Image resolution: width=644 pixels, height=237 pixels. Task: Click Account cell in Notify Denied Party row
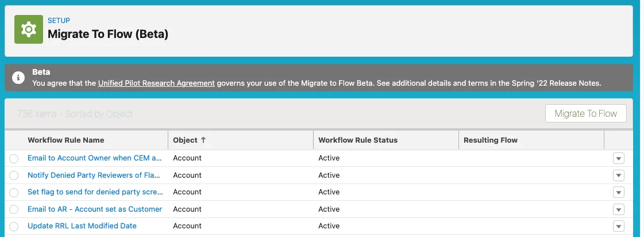(x=187, y=175)
